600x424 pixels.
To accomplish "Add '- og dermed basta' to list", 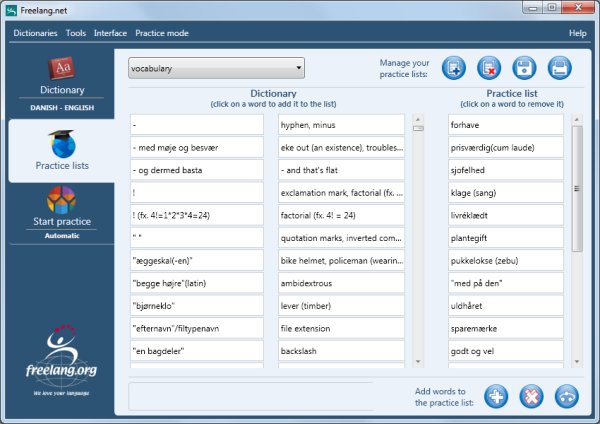I will click(x=197, y=170).
